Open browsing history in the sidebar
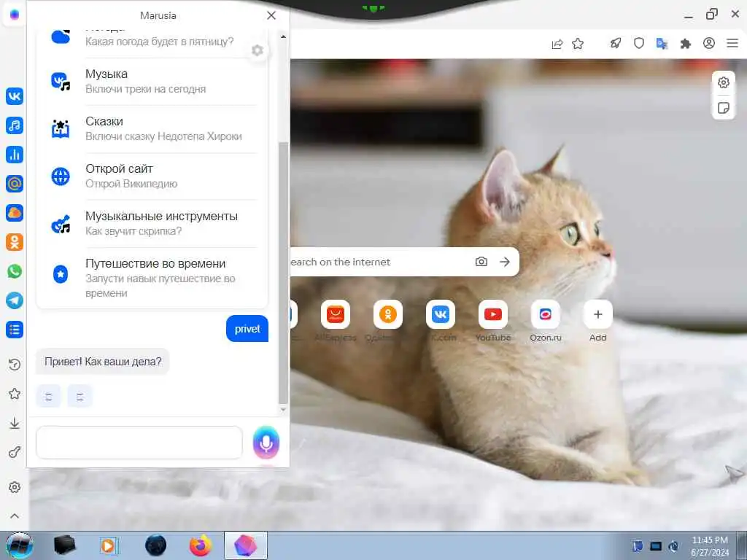The height and width of the screenshot is (560, 747). [x=15, y=365]
